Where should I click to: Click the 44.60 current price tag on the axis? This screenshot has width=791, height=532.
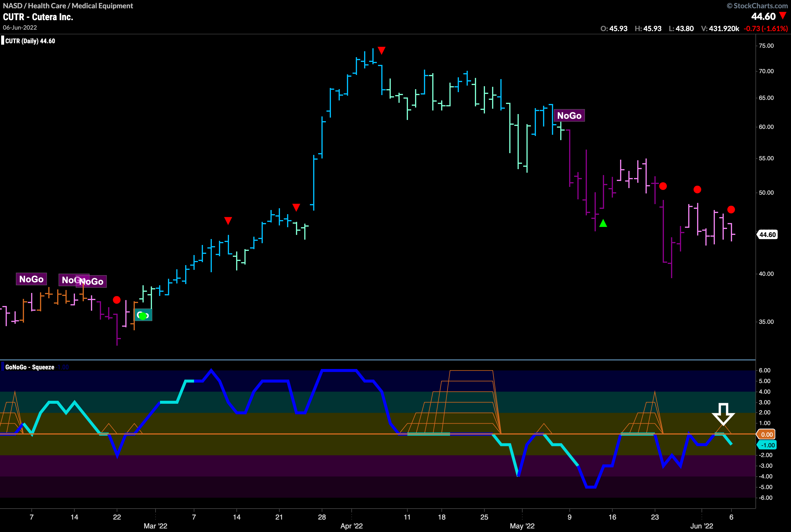767,234
